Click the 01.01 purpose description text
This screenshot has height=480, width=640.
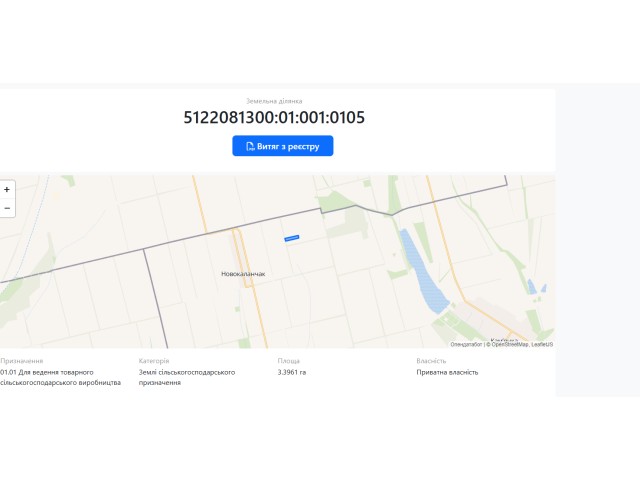pyautogui.click(x=60, y=377)
